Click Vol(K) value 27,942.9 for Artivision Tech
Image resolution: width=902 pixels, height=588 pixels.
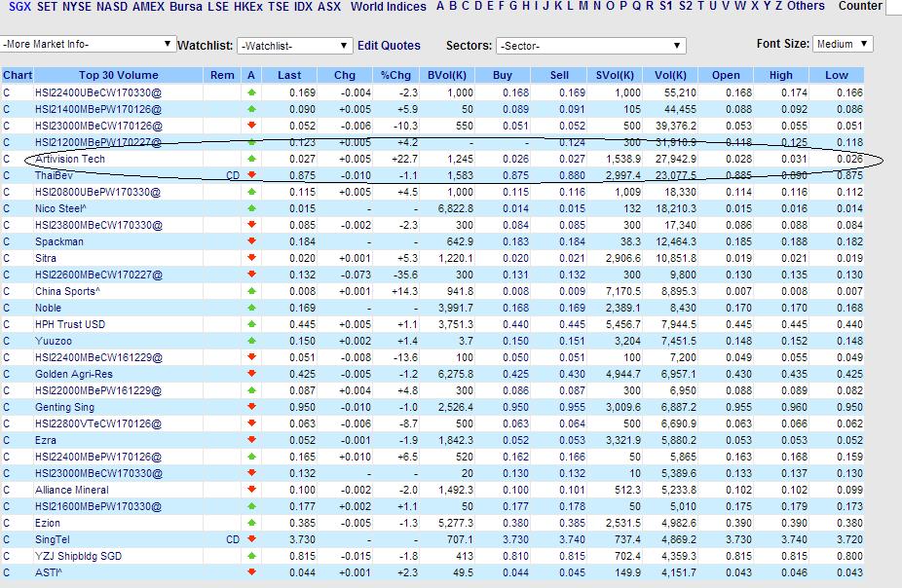point(676,159)
